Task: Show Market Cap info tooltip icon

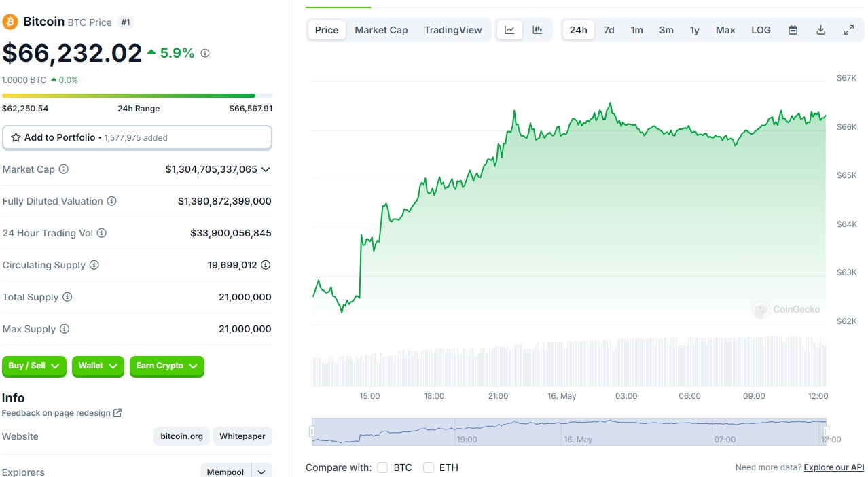Action: [64, 169]
